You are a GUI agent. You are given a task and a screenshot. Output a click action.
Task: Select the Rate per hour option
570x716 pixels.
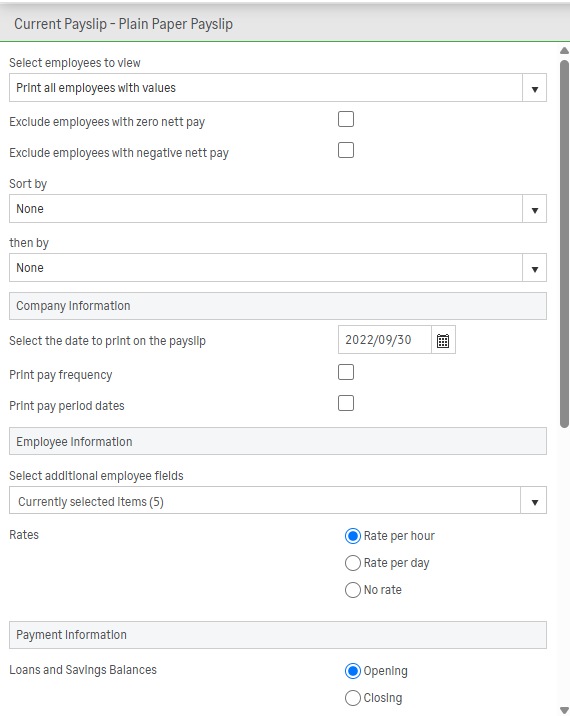coord(353,536)
